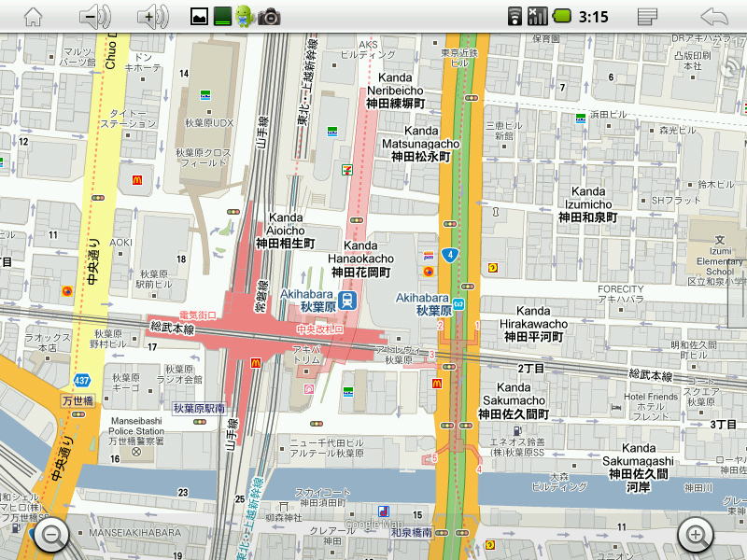The image size is (747, 560).
Task: Tap the 秋葉原クロスフィールド label
Action: 204,158
